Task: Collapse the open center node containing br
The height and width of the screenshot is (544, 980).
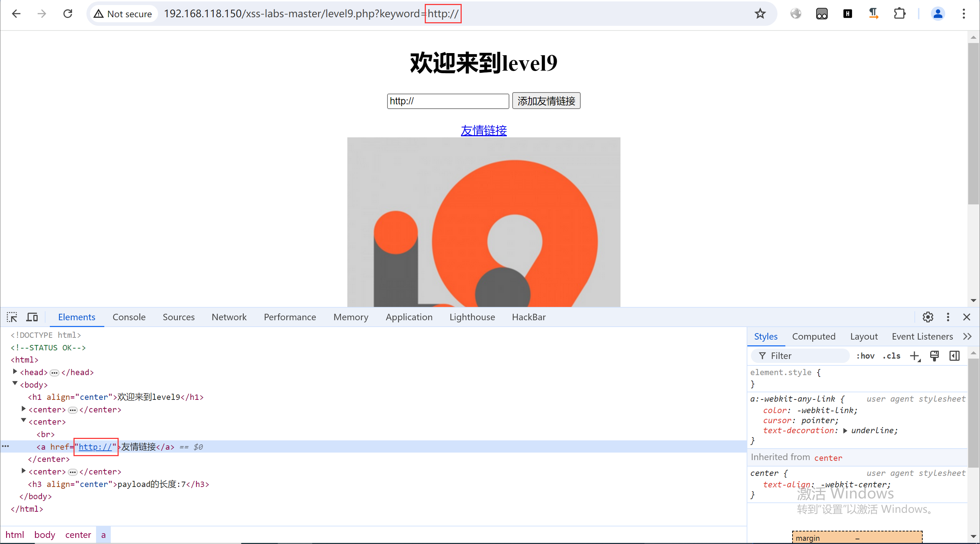Action: 24,421
